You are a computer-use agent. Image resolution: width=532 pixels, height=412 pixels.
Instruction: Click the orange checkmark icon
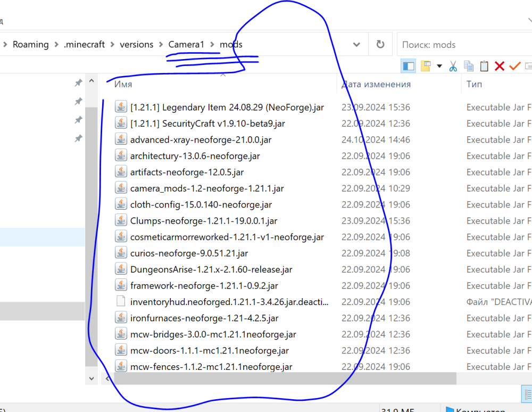(x=514, y=65)
